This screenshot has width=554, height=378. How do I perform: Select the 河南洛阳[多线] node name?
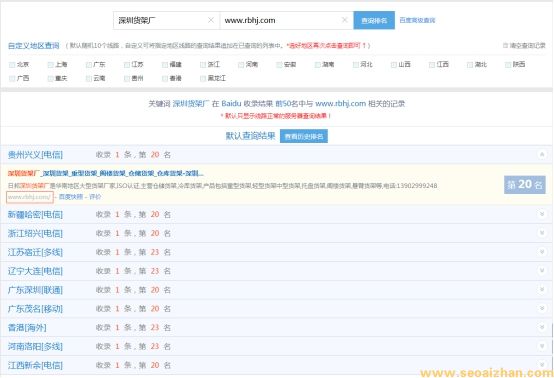pos(35,346)
